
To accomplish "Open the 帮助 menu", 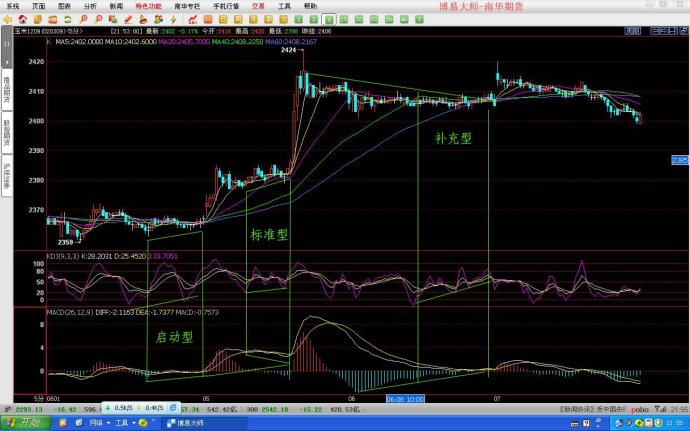I will 310,5.
